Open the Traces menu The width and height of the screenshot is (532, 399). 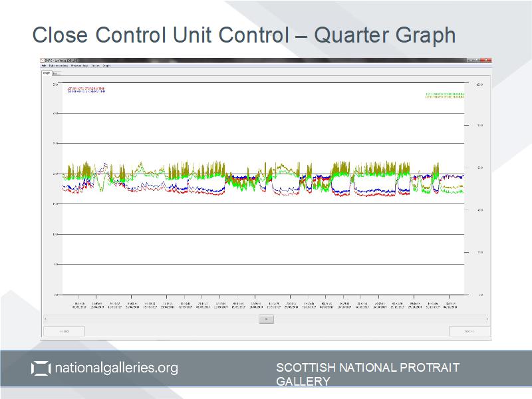pyautogui.click(x=96, y=66)
